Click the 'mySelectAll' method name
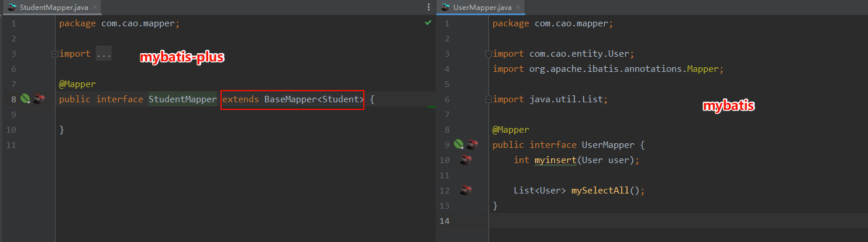The height and width of the screenshot is (242, 868). coord(600,191)
